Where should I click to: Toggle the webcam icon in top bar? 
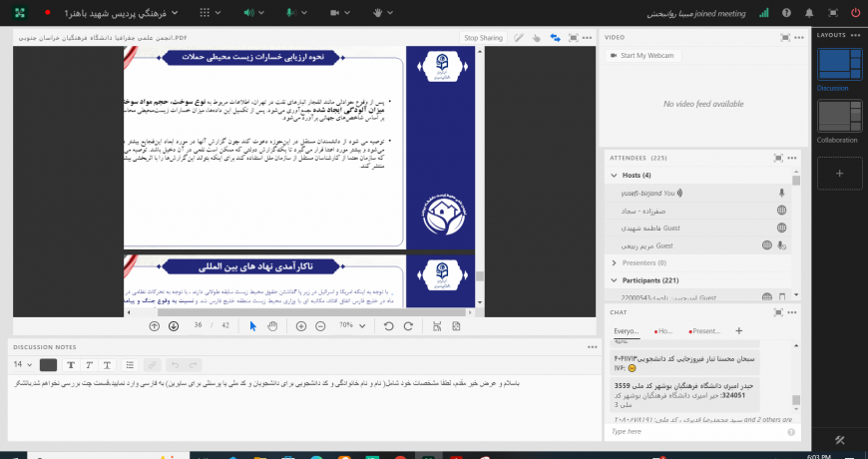click(334, 13)
